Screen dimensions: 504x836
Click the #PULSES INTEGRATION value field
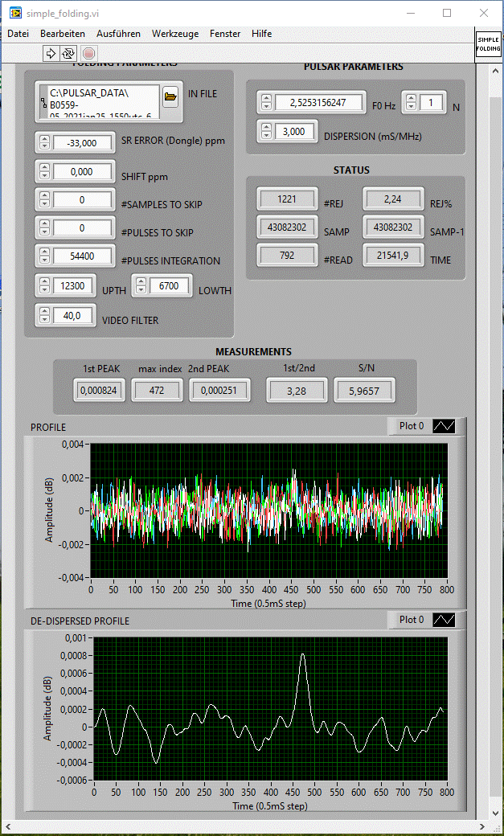(x=83, y=256)
